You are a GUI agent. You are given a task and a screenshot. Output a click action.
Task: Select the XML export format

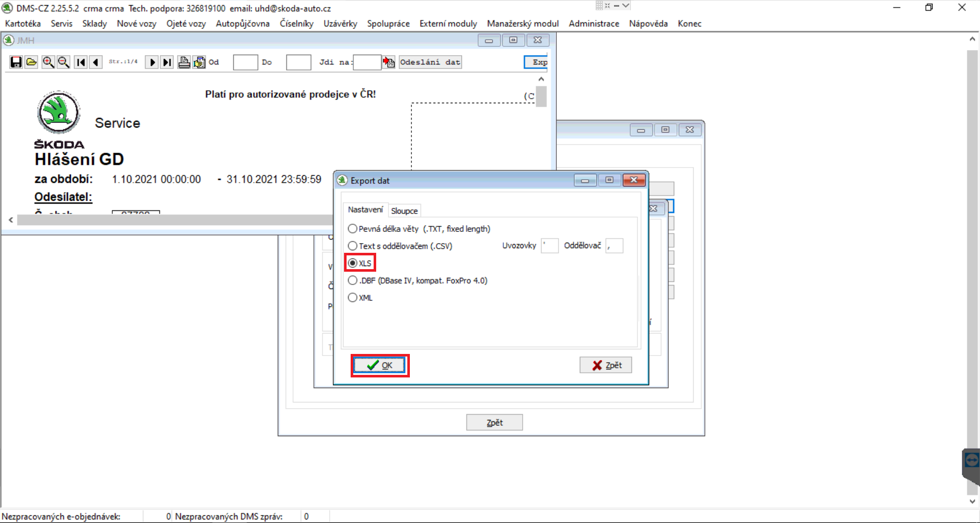click(x=353, y=298)
